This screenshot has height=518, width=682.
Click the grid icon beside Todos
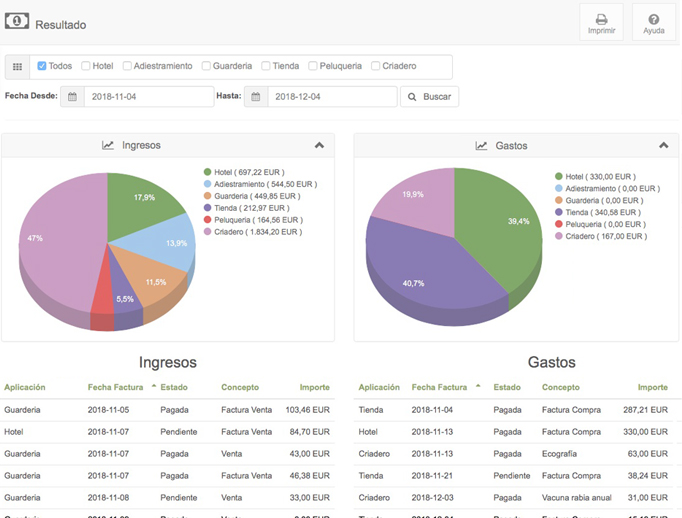click(x=17, y=67)
